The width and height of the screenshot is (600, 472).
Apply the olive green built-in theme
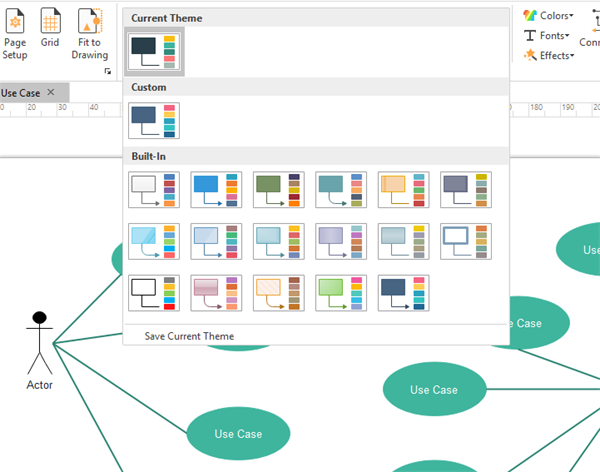tap(279, 190)
